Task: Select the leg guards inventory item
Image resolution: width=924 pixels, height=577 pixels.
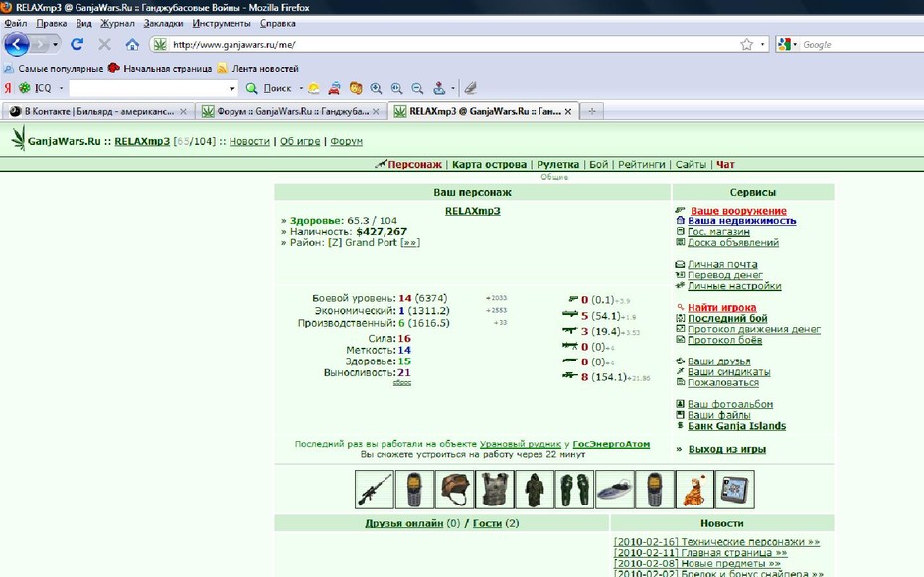Action: pyautogui.click(x=574, y=490)
